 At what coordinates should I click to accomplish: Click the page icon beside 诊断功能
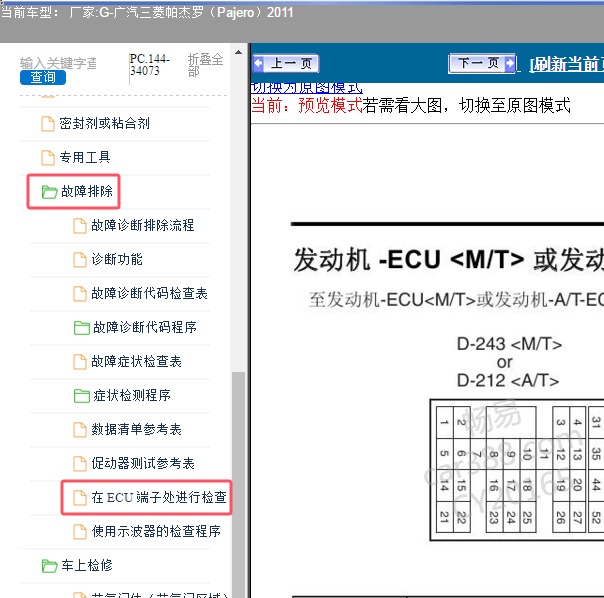pos(80,260)
